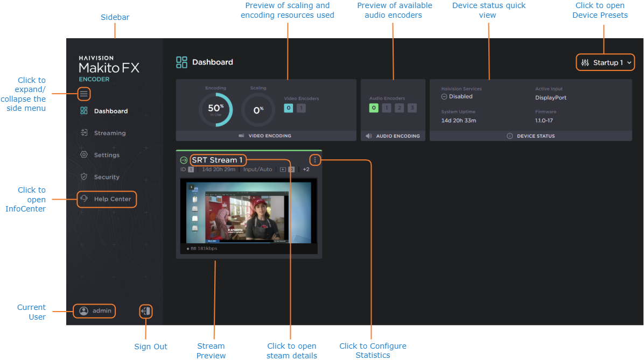The height and width of the screenshot is (360, 644).
Task: Open SRT Stream 1 details
Action: tap(217, 160)
